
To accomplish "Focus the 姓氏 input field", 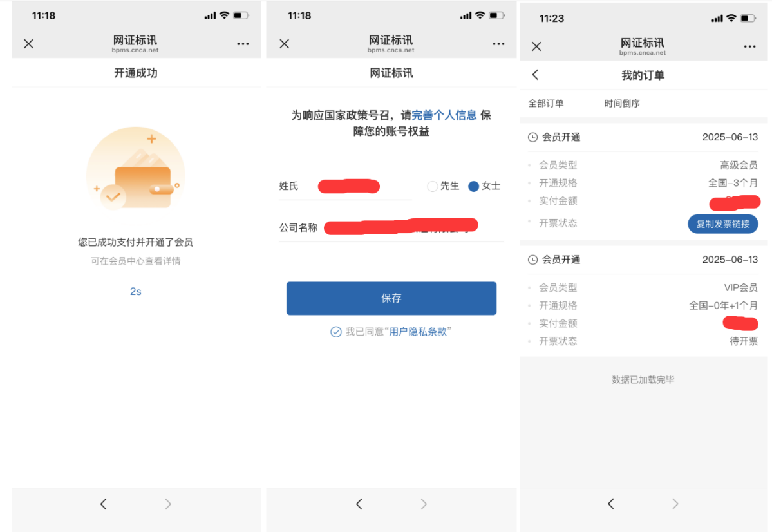I will 364,186.
